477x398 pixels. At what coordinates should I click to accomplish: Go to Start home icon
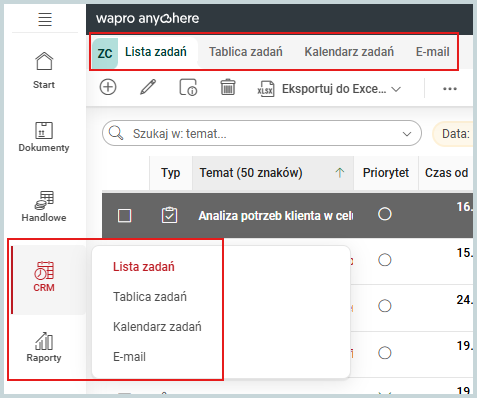tap(44, 61)
